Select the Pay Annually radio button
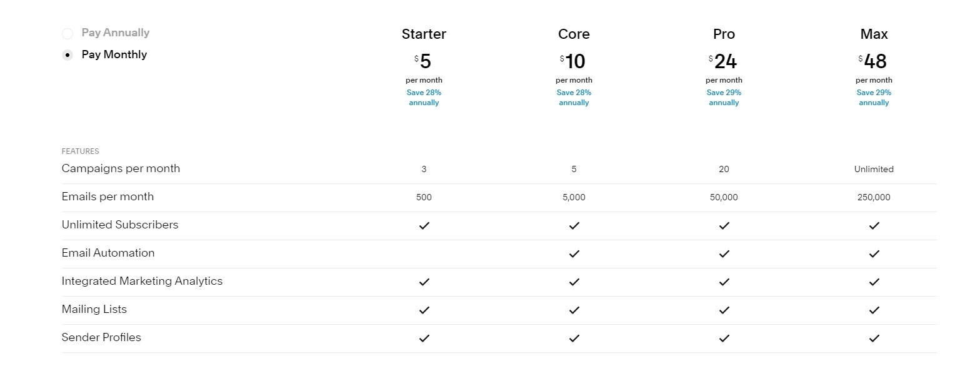Viewport: 980px width, 378px height. pos(67,33)
